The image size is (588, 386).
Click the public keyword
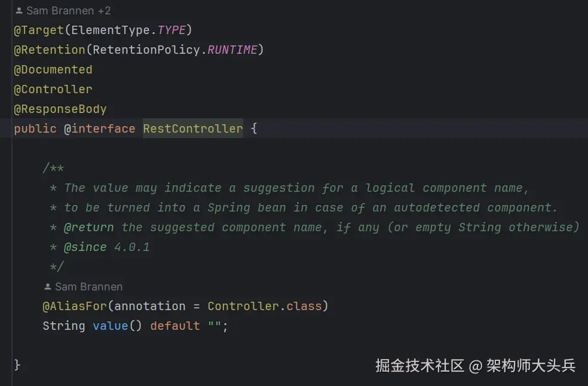pos(35,128)
